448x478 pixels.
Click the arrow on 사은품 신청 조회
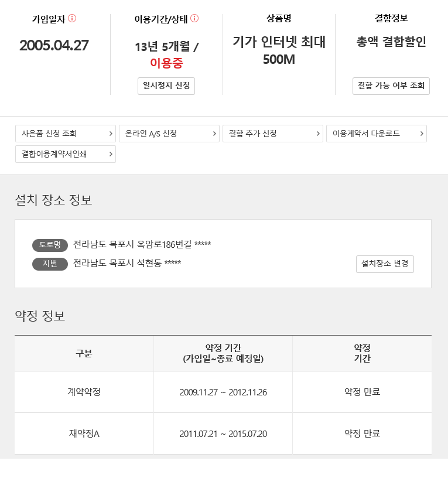pyautogui.click(x=111, y=134)
